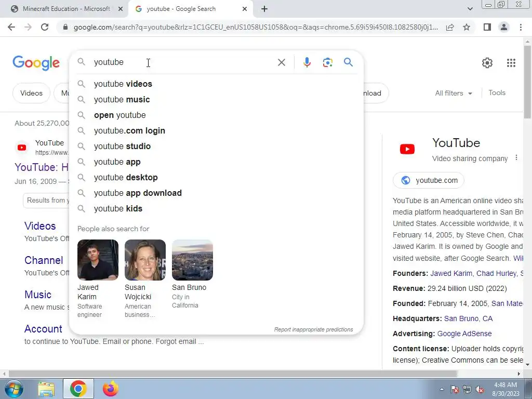
Task: Open File Explorer from taskbar
Action: pos(46,389)
